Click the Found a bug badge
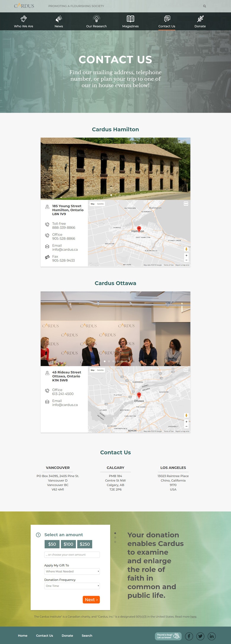The width and height of the screenshot is (231, 644). (168, 636)
